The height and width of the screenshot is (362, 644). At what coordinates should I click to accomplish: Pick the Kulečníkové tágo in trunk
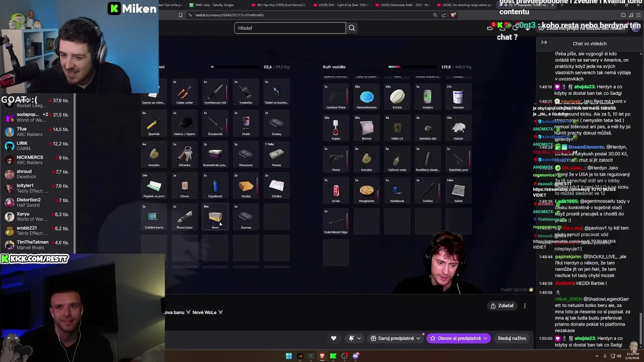coord(336,221)
